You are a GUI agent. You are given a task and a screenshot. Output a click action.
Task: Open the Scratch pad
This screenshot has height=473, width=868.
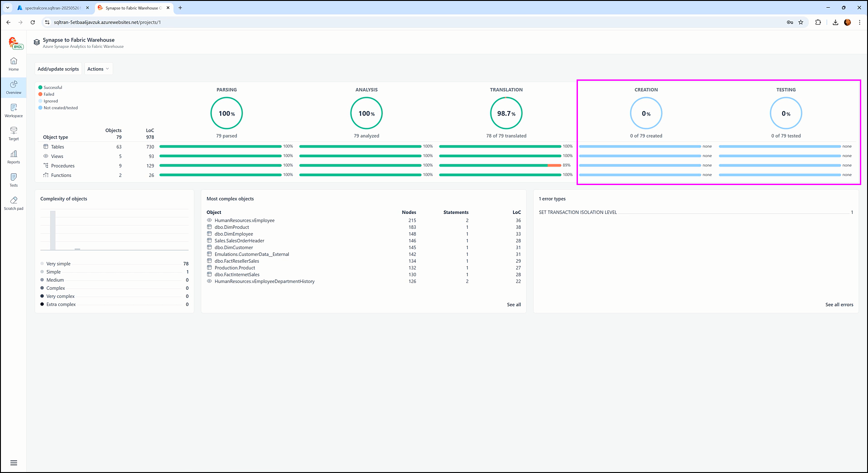point(14,203)
